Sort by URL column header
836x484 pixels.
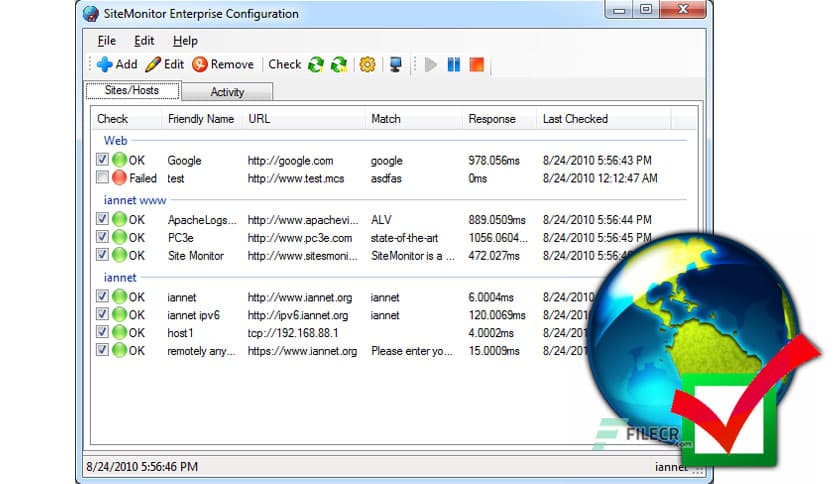[x=303, y=119]
